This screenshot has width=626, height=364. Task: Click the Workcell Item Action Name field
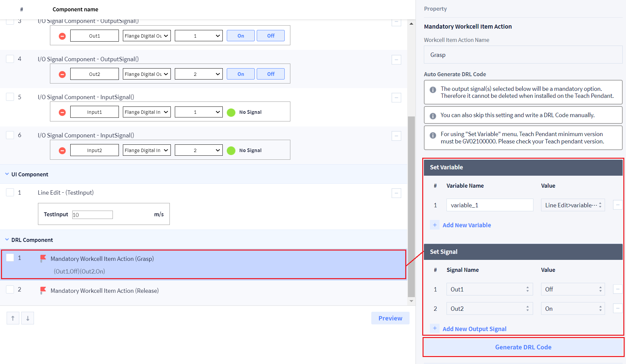point(523,55)
